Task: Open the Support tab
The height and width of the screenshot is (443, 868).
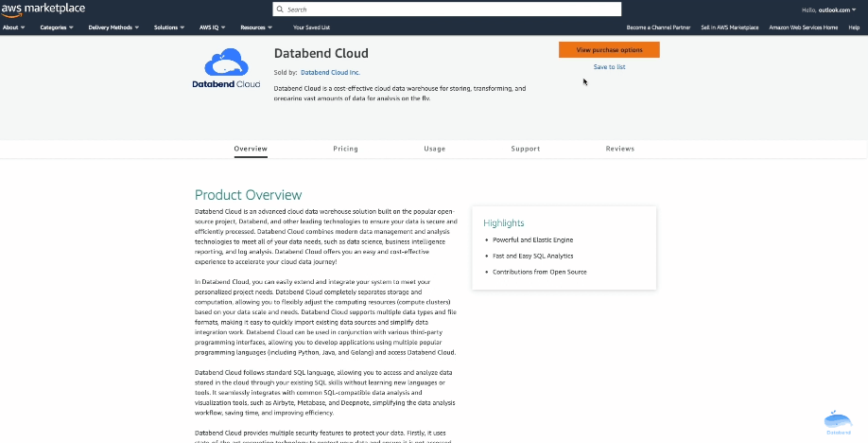Action: point(526,149)
